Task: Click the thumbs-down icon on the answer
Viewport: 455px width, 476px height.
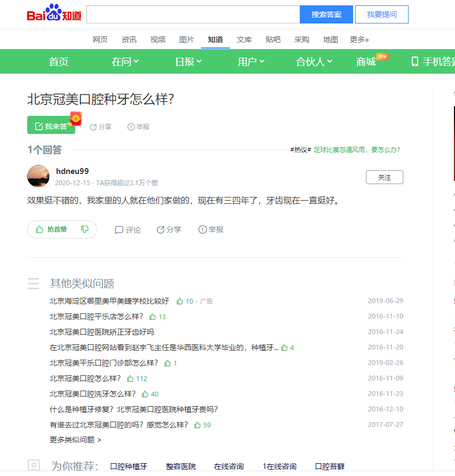Action: [x=85, y=229]
